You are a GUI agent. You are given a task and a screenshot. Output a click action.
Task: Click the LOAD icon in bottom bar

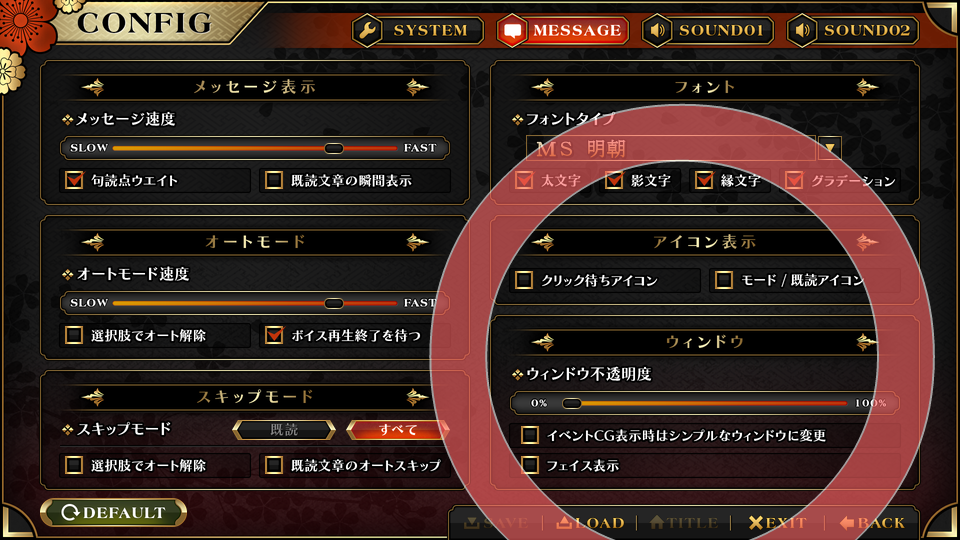(564, 522)
